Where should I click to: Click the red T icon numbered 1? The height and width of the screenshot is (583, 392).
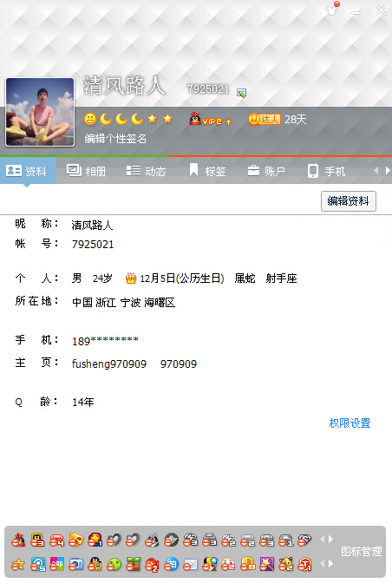click(304, 565)
